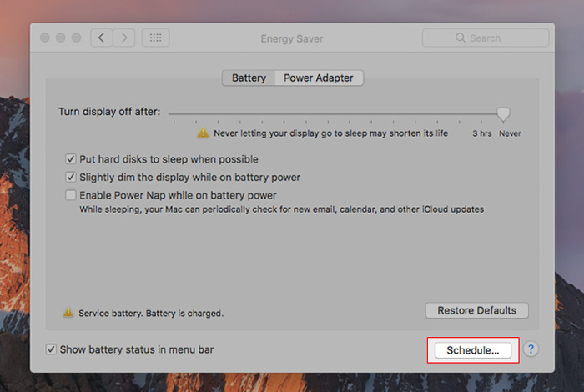Screen dimensions: 584x392
Task: Click in the Search field
Action: 486,38
